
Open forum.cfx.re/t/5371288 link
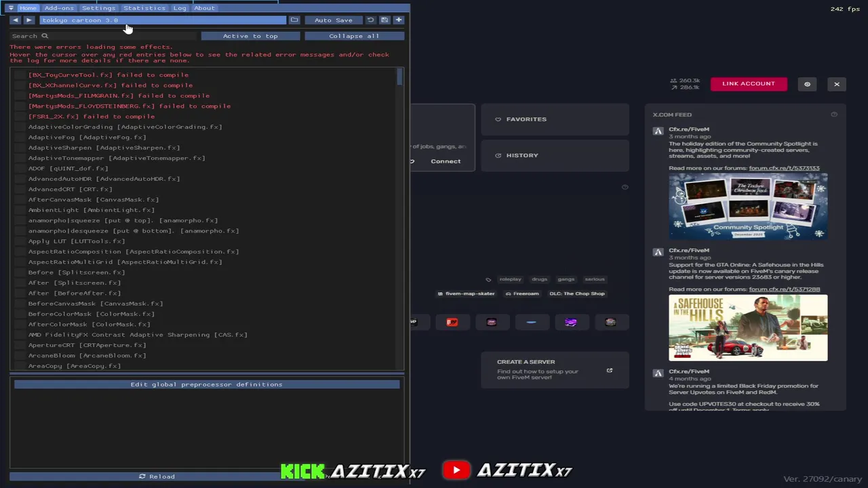784,289
